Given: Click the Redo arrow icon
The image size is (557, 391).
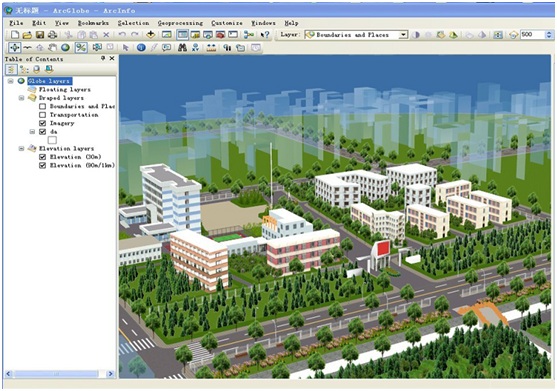Looking at the screenshot, I should pos(135,35).
